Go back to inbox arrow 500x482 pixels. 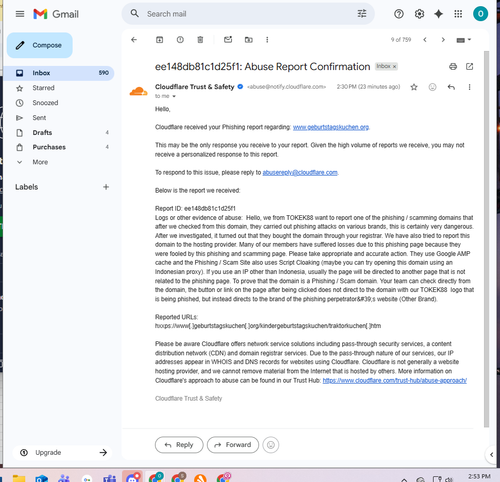click(134, 40)
